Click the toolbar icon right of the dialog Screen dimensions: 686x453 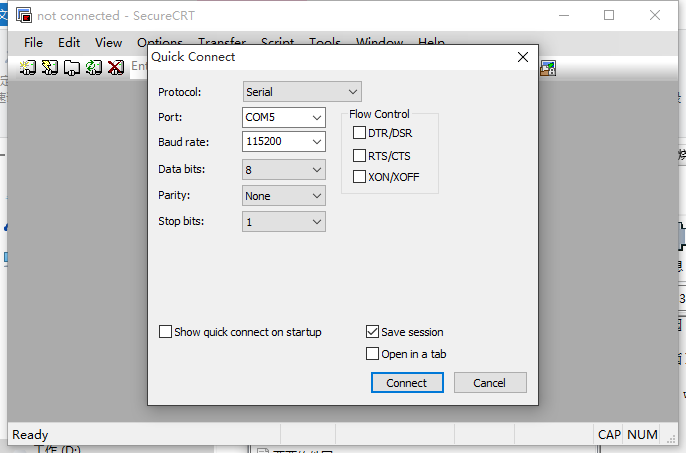click(x=548, y=68)
